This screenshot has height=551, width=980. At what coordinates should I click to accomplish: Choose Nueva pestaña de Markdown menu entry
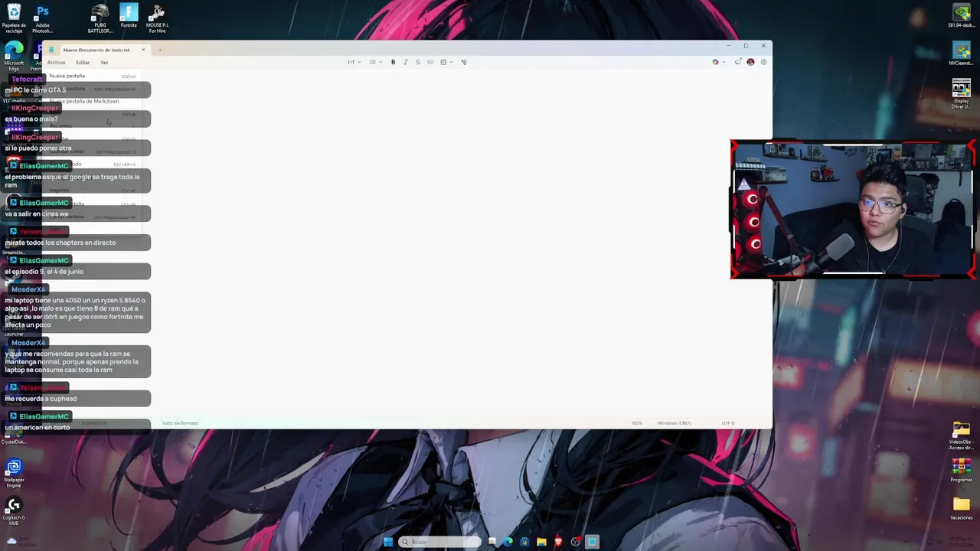(92, 101)
